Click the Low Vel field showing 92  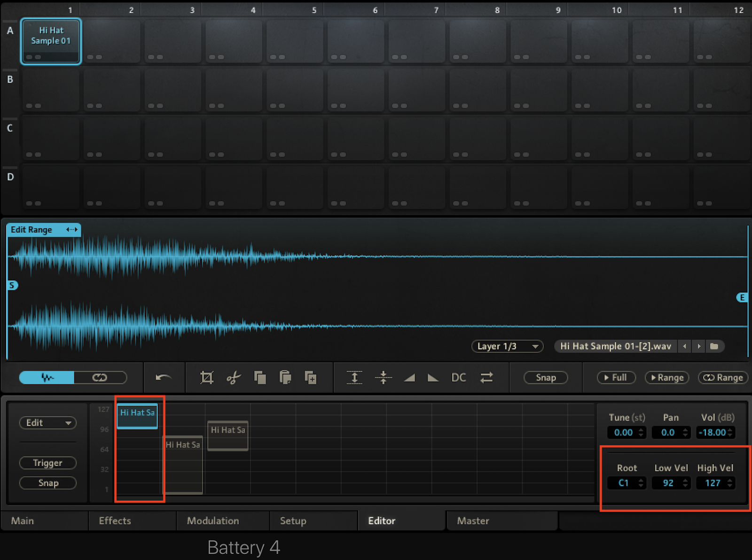(x=667, y=483)
